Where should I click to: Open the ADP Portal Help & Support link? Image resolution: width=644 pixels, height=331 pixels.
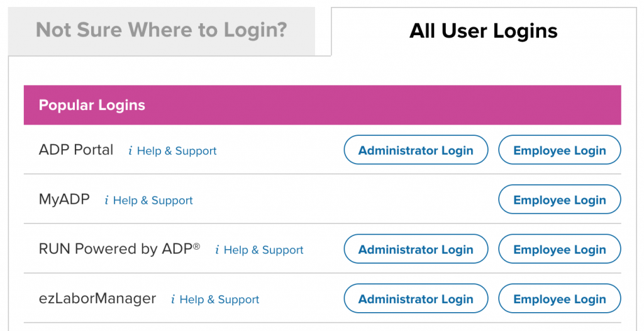coord(177,151)
